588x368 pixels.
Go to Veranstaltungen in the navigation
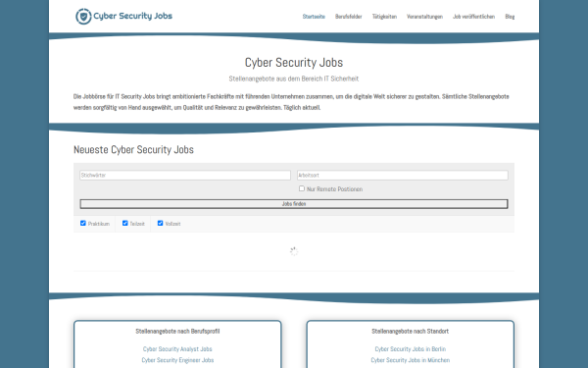(424, 17)
